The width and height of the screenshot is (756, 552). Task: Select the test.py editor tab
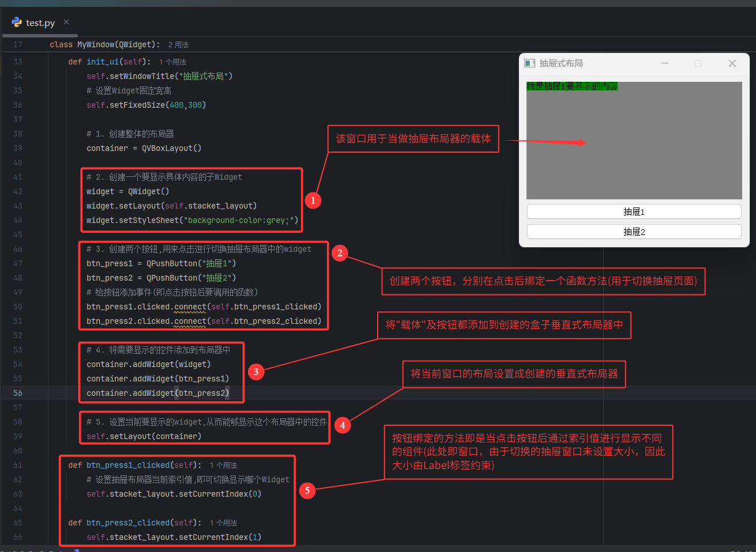click(39, 22)
